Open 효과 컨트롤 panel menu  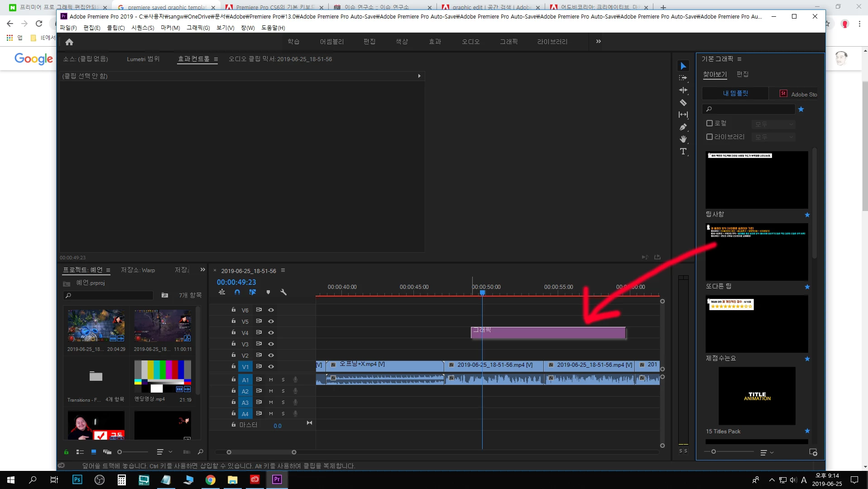click(216, 59)
